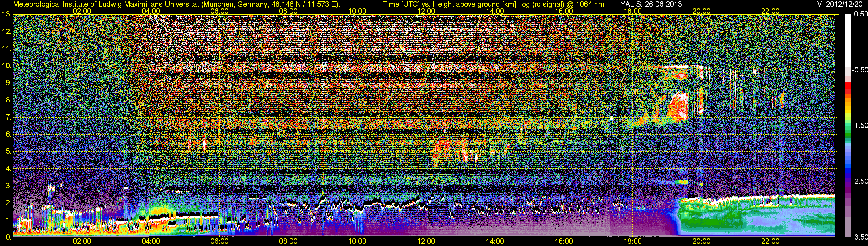Click the colorbar value -3.50
This screenshot has height=246, width=868.
[860, 237]
